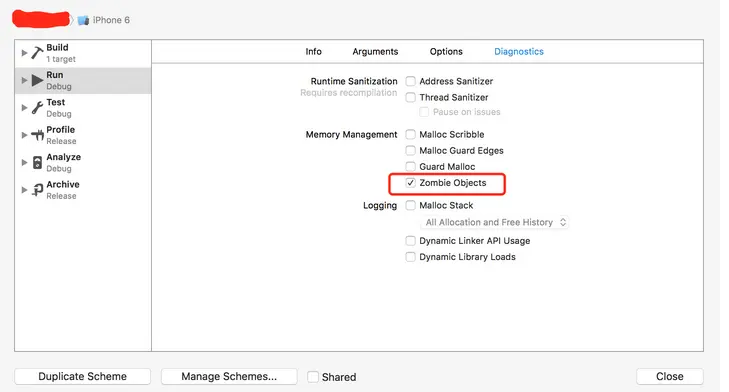Select the Run scheme action label
This screenshot has height=392, width=729.
54,75
